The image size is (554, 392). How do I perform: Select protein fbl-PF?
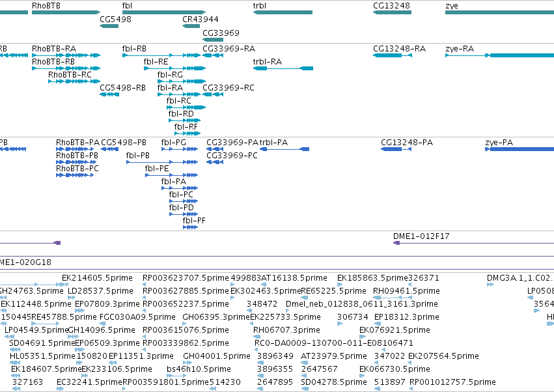tap(194, 221)
